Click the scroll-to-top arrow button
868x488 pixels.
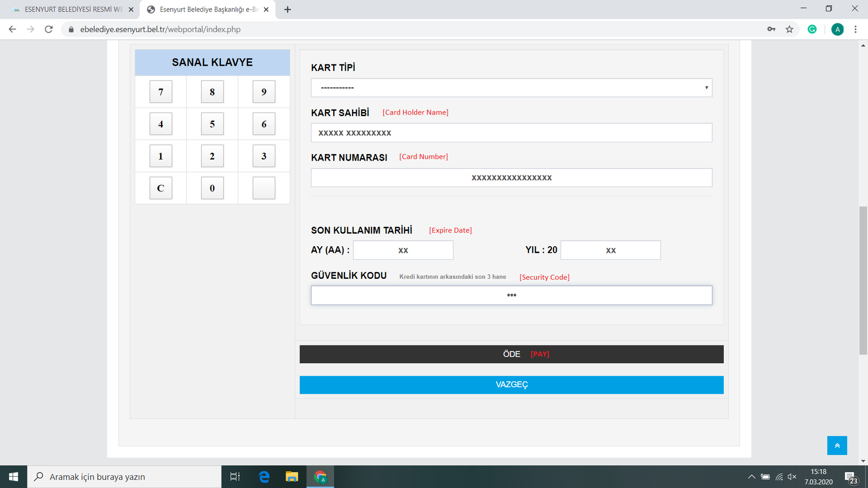pos(837,445)
